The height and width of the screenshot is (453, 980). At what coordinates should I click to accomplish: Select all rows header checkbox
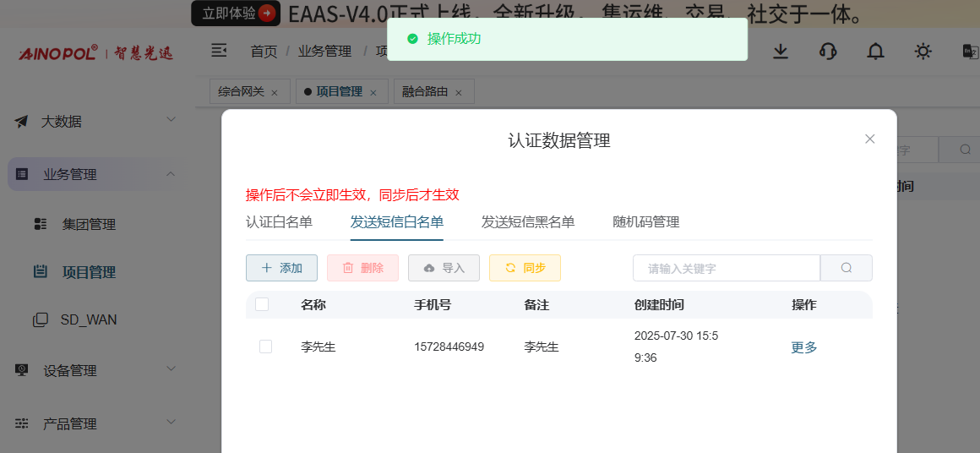(x=262, y=304)
